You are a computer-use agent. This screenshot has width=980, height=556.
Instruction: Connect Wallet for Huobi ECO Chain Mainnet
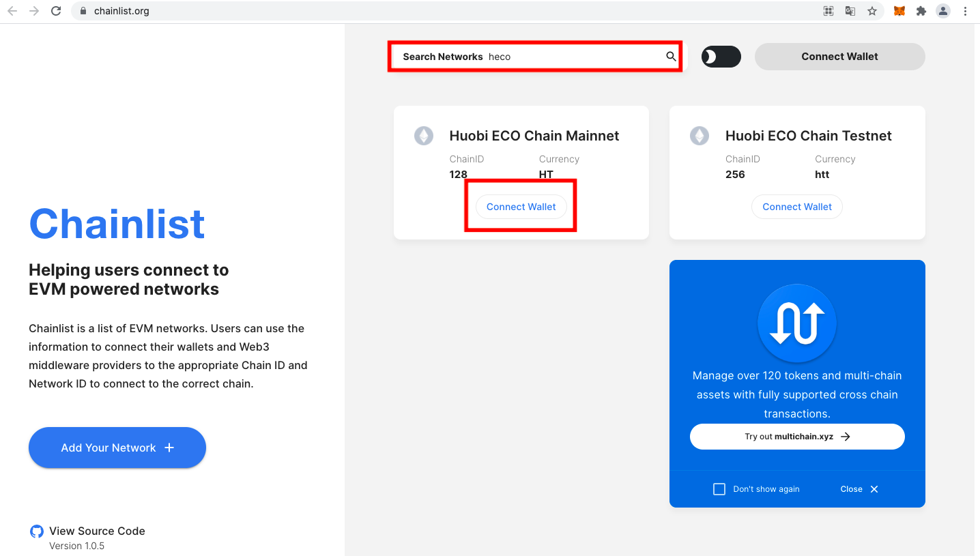[x=521, y=207]
